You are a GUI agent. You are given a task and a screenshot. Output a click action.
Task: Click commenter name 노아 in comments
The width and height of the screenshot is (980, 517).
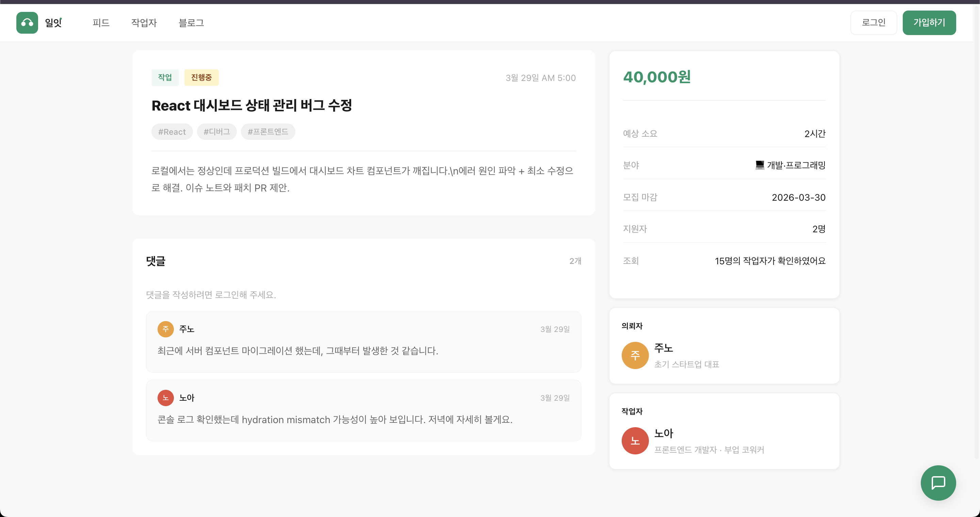[x=187, y=398]
